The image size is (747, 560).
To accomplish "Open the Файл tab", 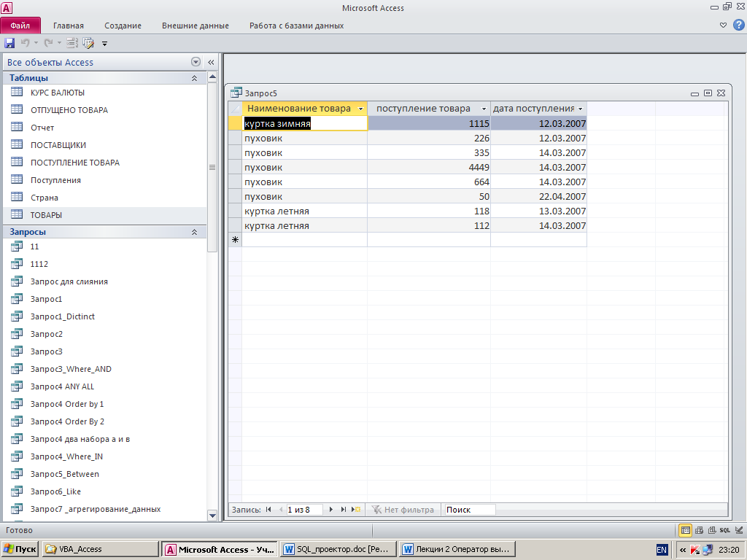I will pos(20,26).
